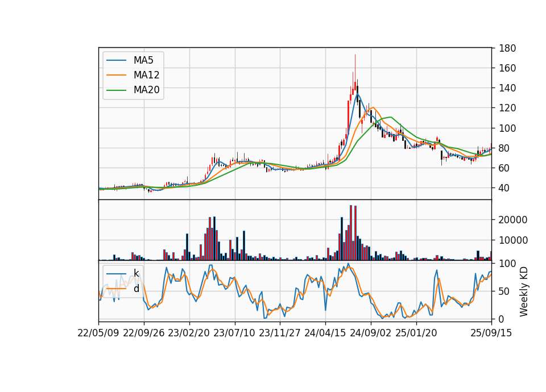Select the MA12 legend label
Image resolution: width=546 pixels, height=392 pixels.
coord(146,75)
